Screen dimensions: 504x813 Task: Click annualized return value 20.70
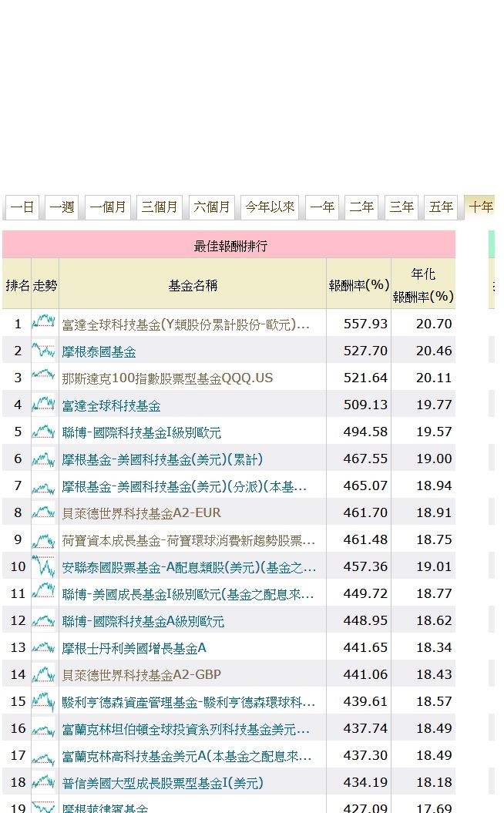pyautogui.click(x=434, y=324)
